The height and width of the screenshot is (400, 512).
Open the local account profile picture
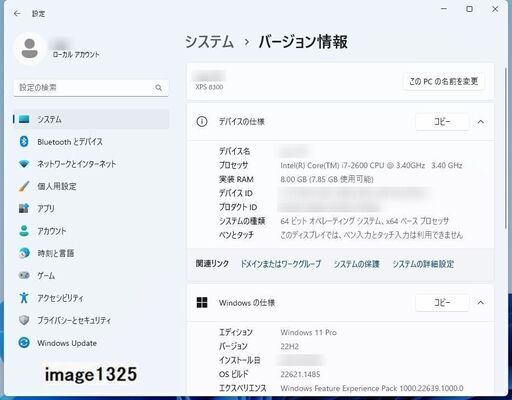pyautogui.click(x=29, y=49)
